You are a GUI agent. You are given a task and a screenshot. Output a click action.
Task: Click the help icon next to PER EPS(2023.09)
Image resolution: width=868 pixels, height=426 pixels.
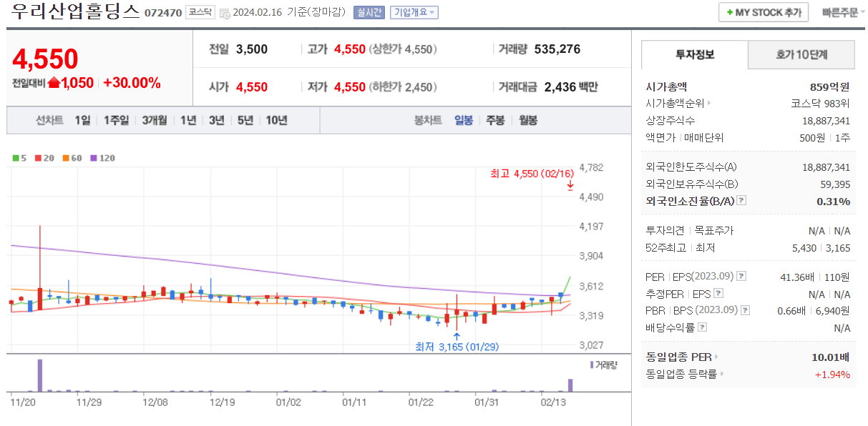(741, 276)
